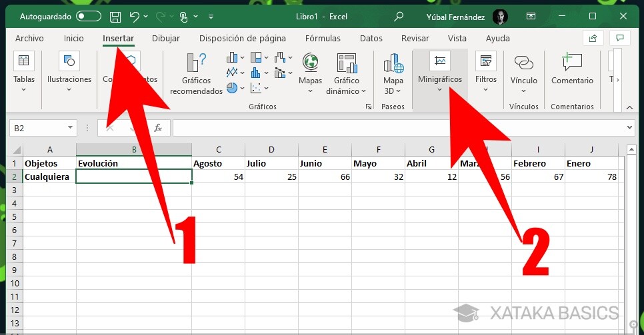Insert pie or doughnut chart icon

click(x=235, y=88)
